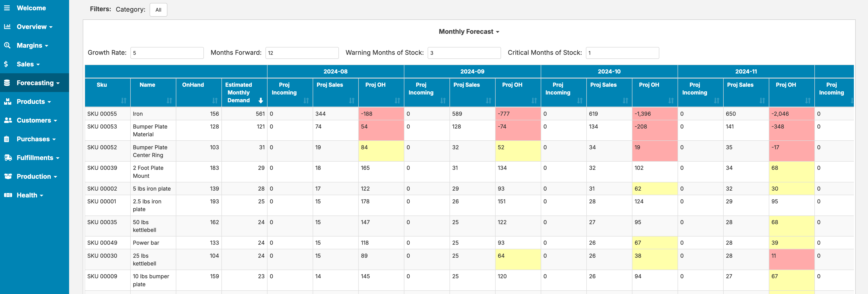Click the Forecasting database stack icon
Image resolution: width=868 pixels, height=294 pixels.
7,83
